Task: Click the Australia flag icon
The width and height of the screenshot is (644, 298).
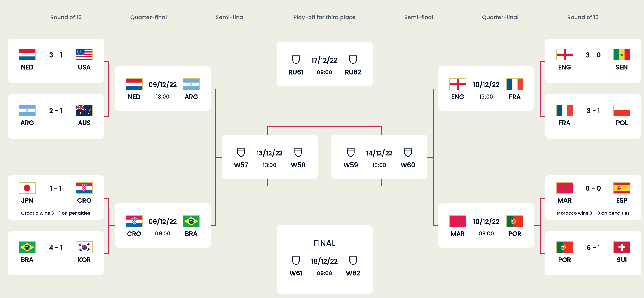Action: pyautogui.click(x=84, y=110)
